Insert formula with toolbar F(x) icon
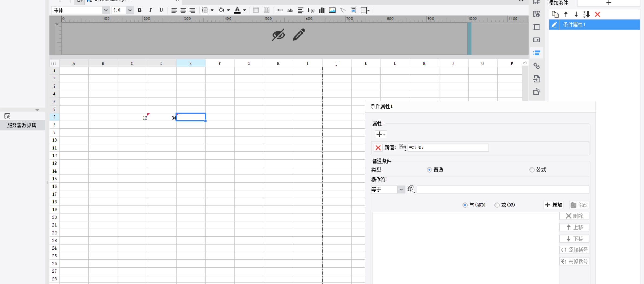This screenshot has height=284, width=644. pyautogui.click(x=311, y=10)
